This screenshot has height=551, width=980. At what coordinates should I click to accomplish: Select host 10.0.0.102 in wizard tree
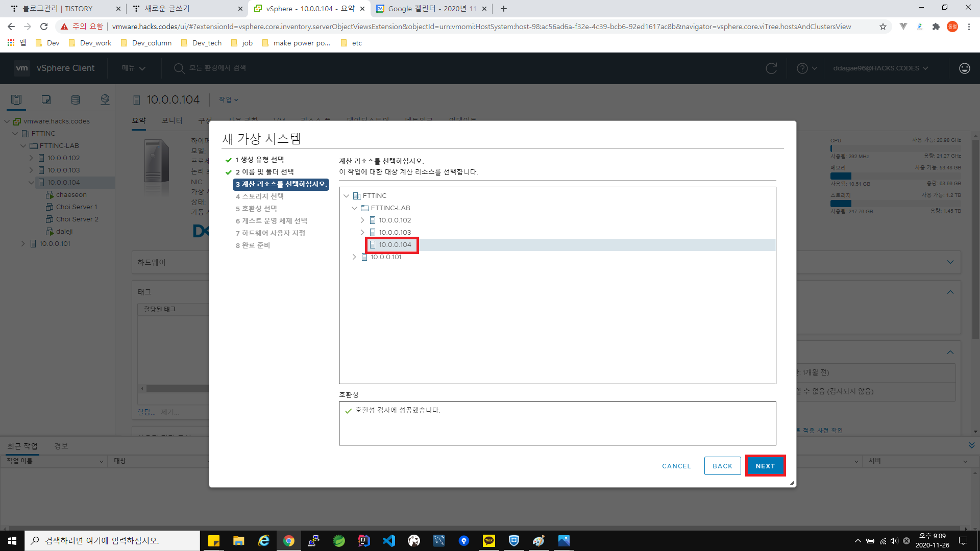click(x=395, y=220)
